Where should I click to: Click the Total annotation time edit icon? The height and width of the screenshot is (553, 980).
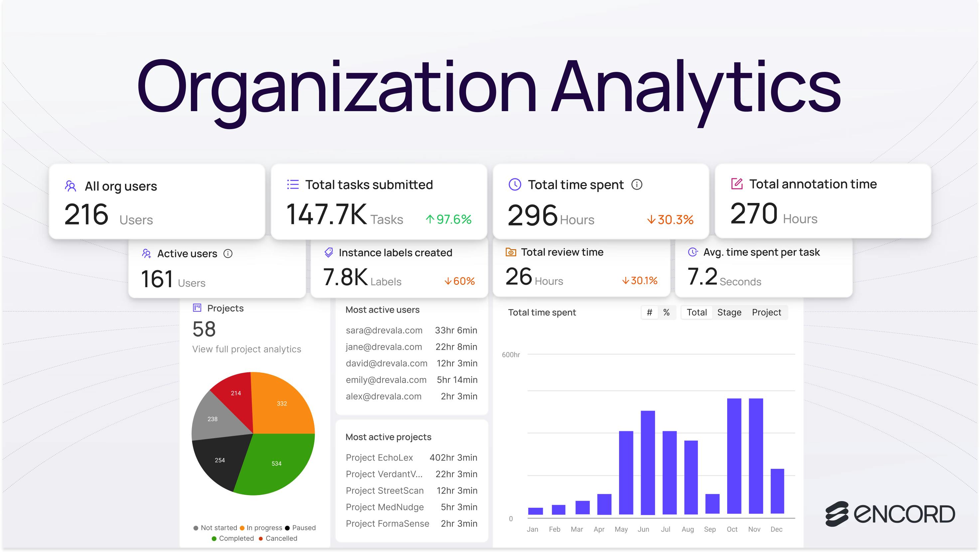tap(736, 184)
